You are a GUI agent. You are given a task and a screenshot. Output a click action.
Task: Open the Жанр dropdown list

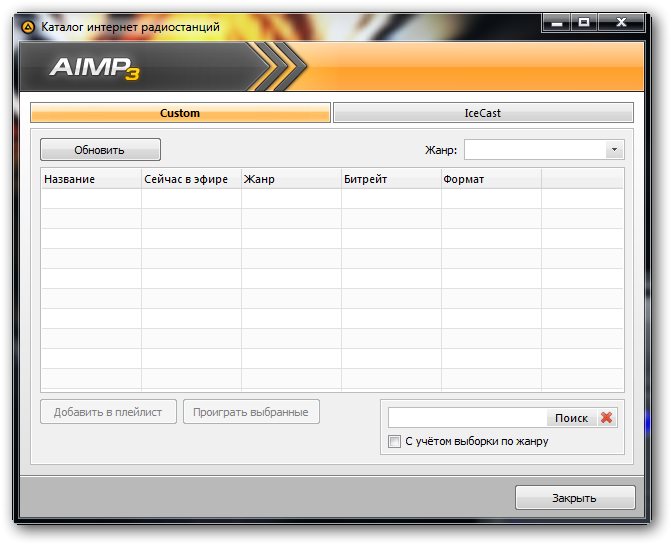(612, 150)
